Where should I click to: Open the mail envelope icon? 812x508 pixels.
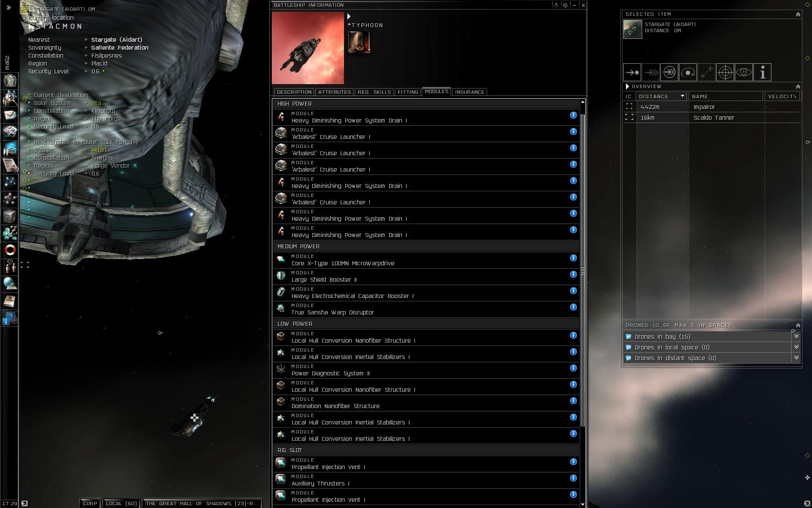pyautogui.click(x=10, y=115)
